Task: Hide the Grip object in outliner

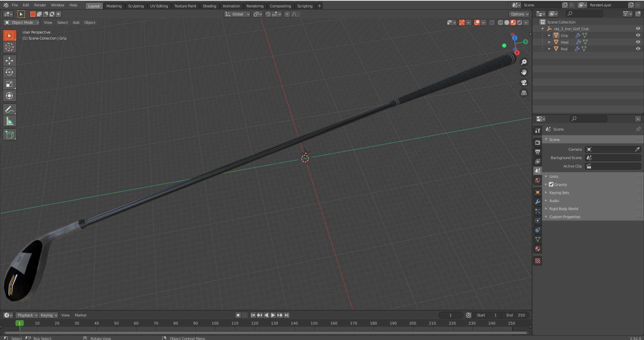Action: click(638, 35)
